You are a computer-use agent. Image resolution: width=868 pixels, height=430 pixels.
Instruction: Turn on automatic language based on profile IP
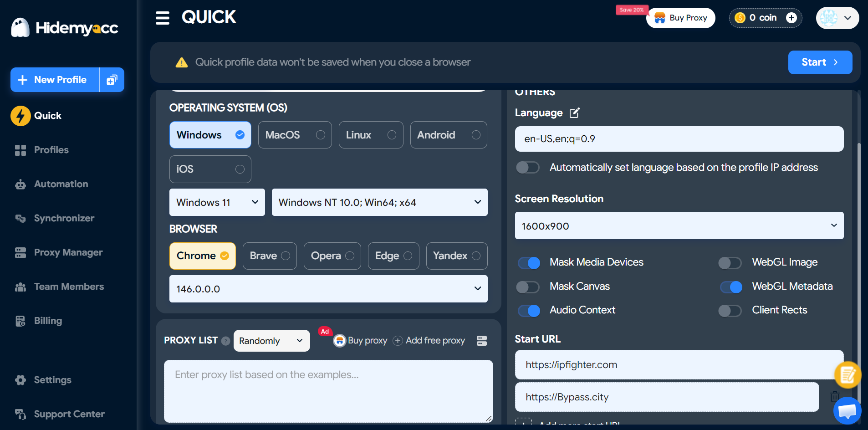[x=528, y=167]
